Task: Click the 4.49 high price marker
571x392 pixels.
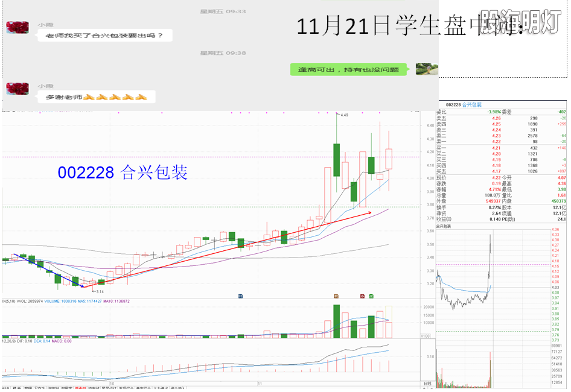Action: tap(344, 115)
